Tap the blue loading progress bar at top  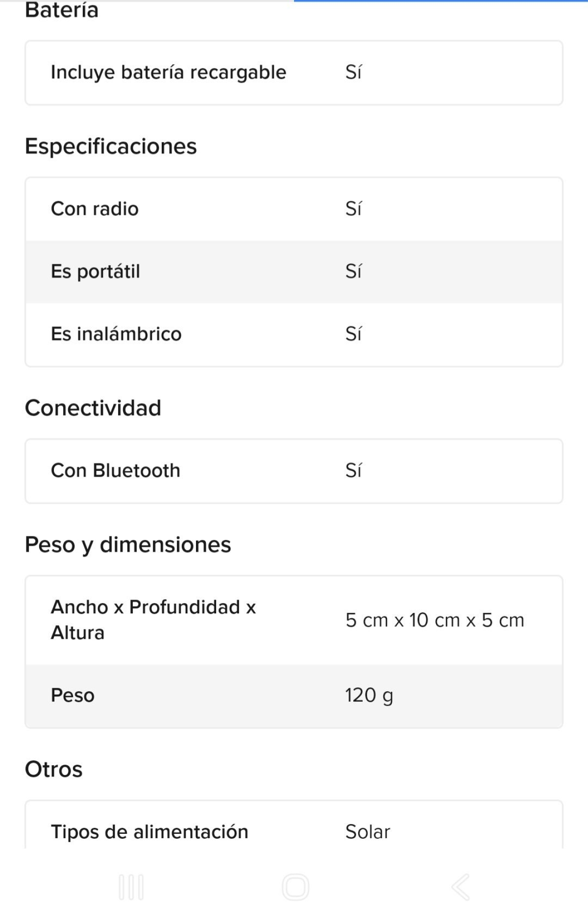[441, 1]
